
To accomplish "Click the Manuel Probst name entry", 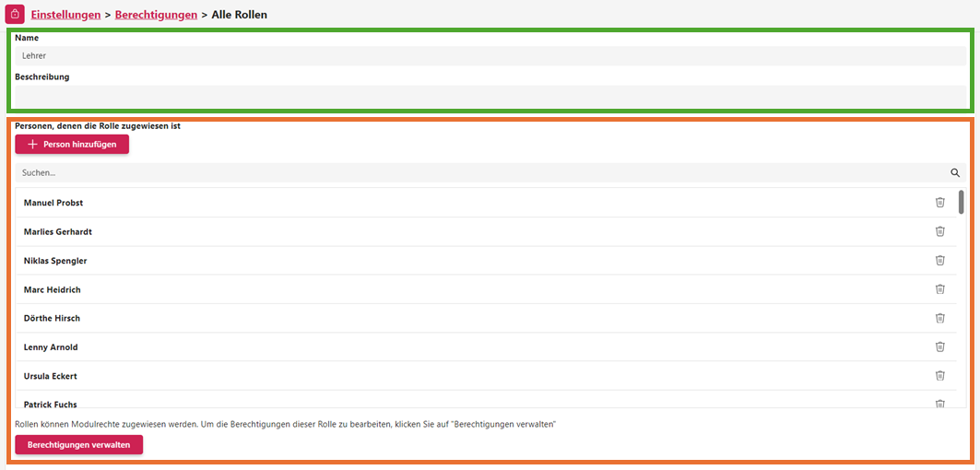I will click(x=53, y=203).
